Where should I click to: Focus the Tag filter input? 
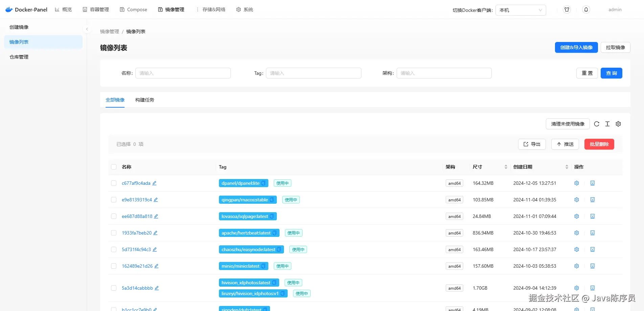(x=314, y=73)
